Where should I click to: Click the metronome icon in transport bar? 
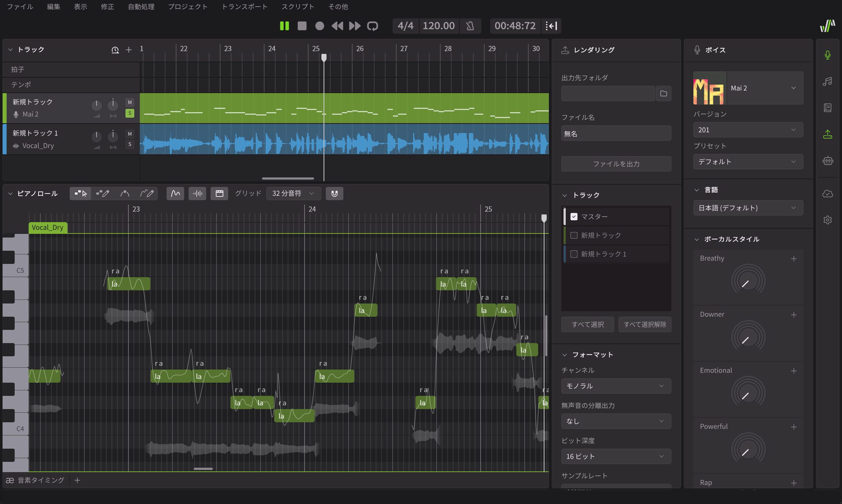click(x=470, y=26)
